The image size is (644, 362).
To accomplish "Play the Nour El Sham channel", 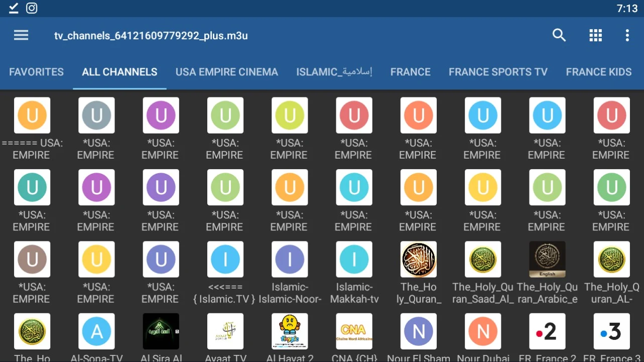I will click(x=418, y=337).
